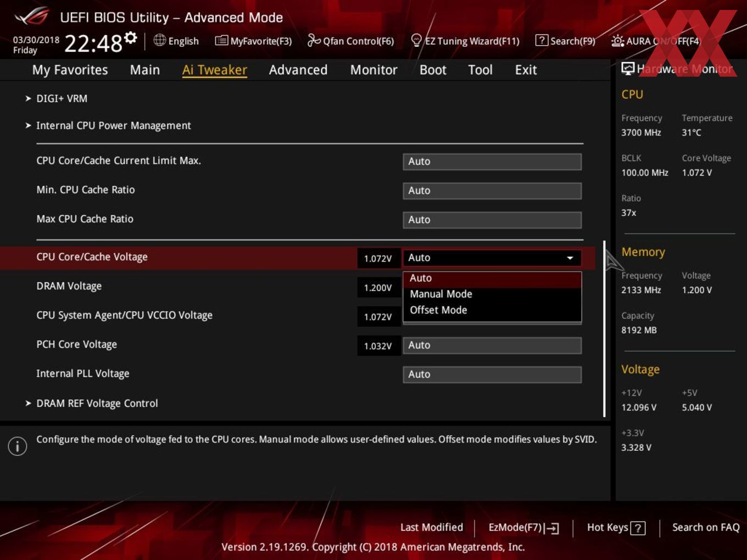Click the 2133 MHz memory frequency value
Viewport: 747px width, 560px height.
[641, 290]
